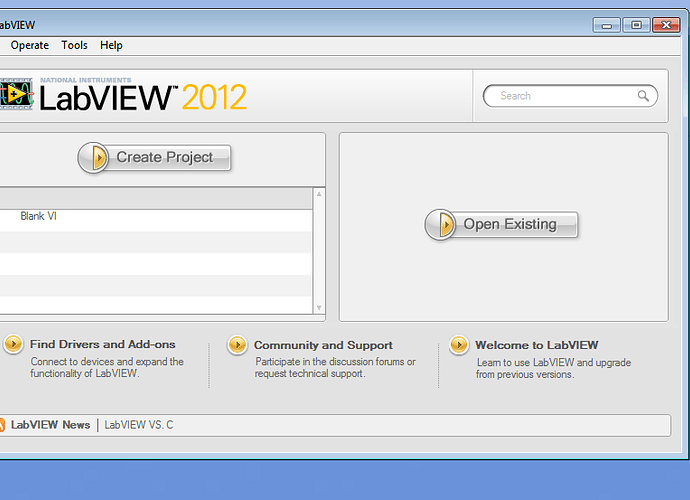Click the list scrollbar down arrow
The width and height of the screenshot is (690, 500).
pyautogui.click(x=319, y=308)
